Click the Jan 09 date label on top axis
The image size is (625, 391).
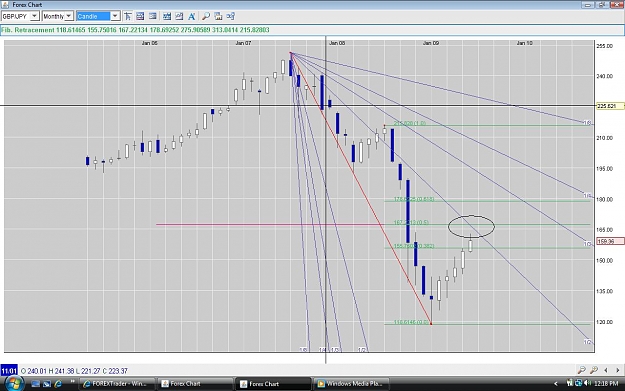click(x=430, y=43)
